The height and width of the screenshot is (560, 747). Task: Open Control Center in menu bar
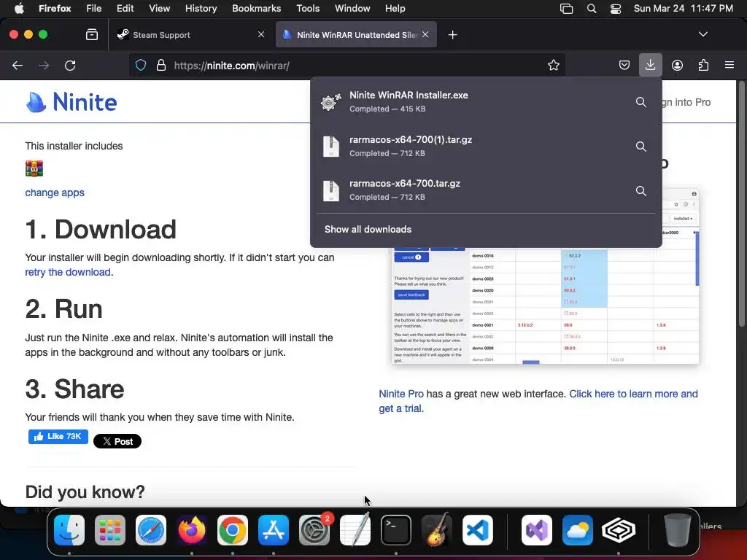pos(616,9)
